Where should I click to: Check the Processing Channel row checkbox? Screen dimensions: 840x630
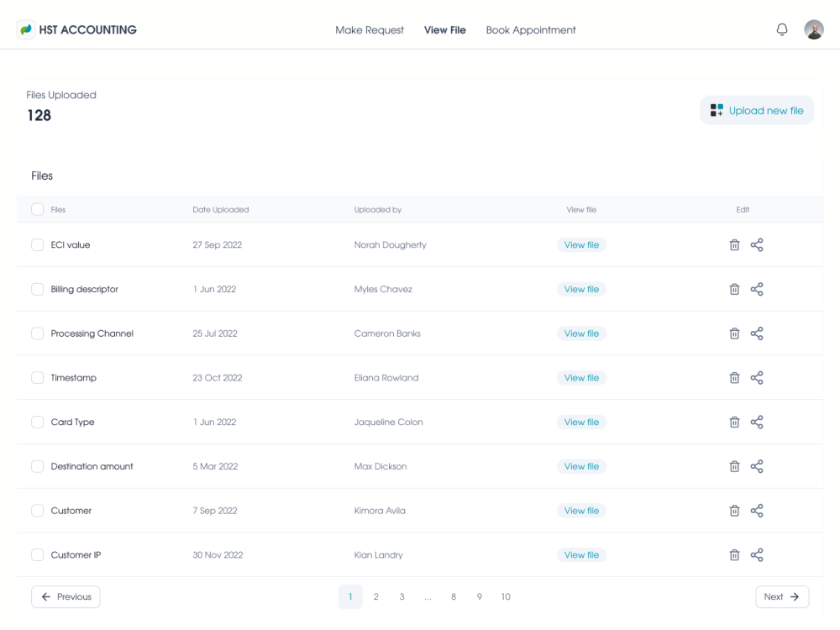(37, 333)
